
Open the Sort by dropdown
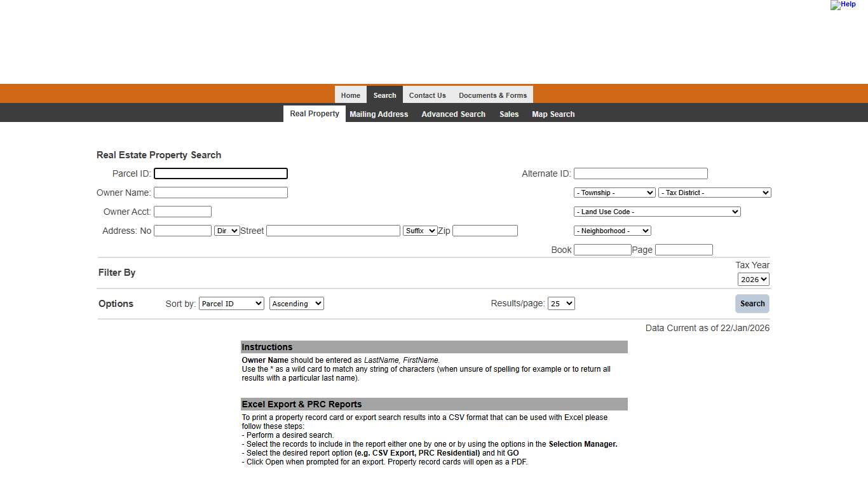click(231, 303)
